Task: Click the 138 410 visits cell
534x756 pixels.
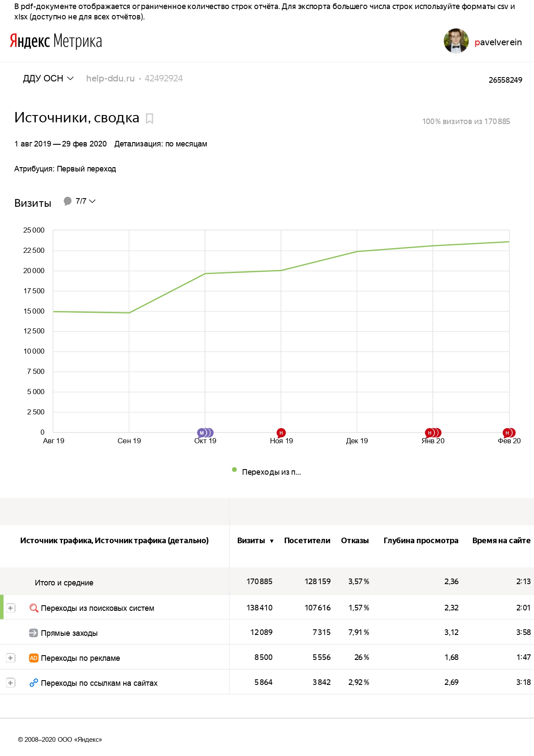Action: coord(259,608)
